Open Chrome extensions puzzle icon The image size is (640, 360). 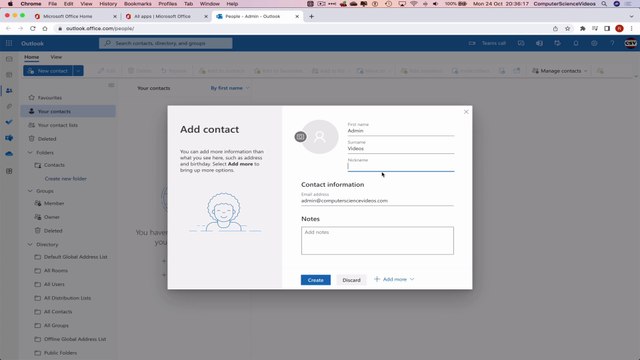point(582,29)
